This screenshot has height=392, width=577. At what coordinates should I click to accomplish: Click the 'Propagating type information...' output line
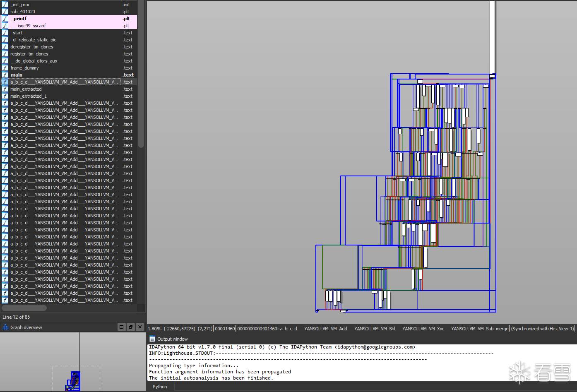[x=194, y=366]
